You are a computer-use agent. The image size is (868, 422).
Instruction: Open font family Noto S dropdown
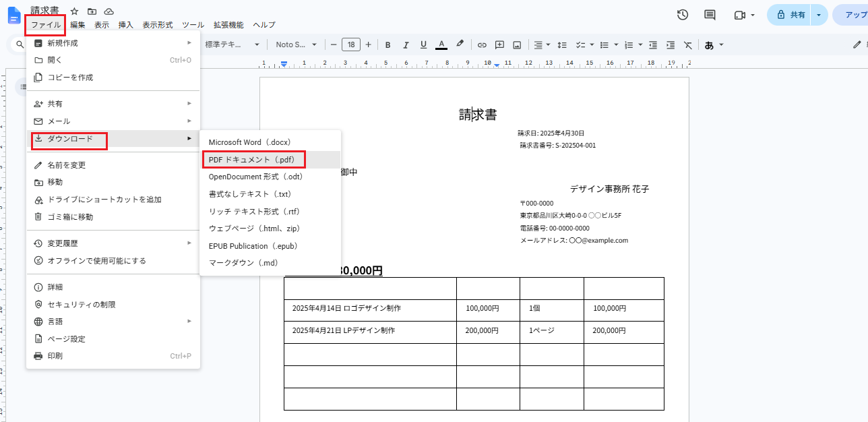(297, 45)
